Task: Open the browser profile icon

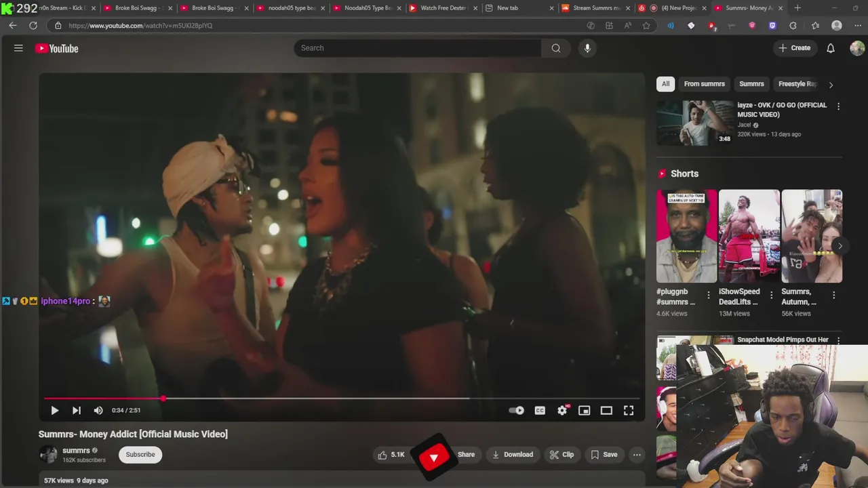Action: tap(837, 26)
